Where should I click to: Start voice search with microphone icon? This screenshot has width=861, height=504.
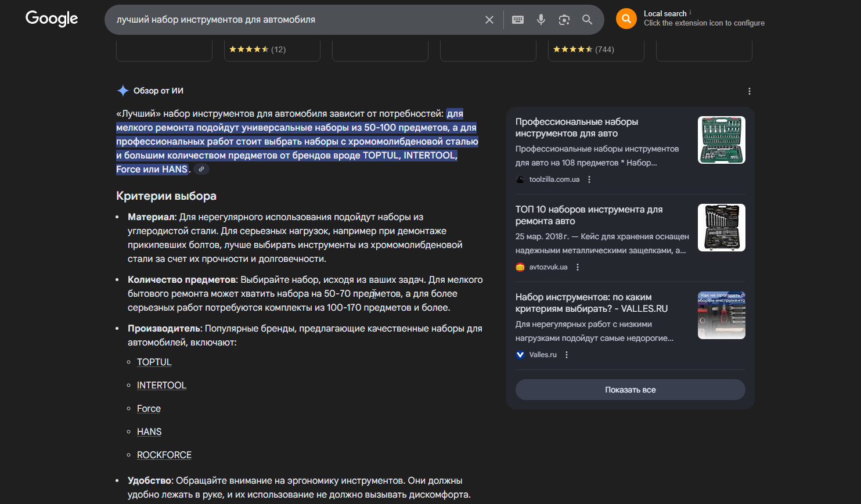click(x=541, y=20)
